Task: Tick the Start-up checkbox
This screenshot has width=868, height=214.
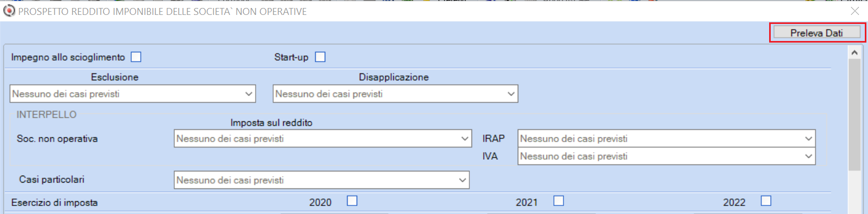Action: pyautogui.click(x=320, y=57)
